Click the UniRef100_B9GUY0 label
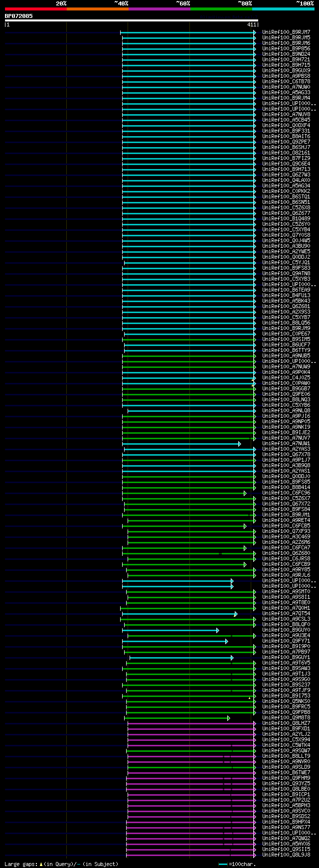The height and width of the screenshot is (868, 319). [286, 630]
